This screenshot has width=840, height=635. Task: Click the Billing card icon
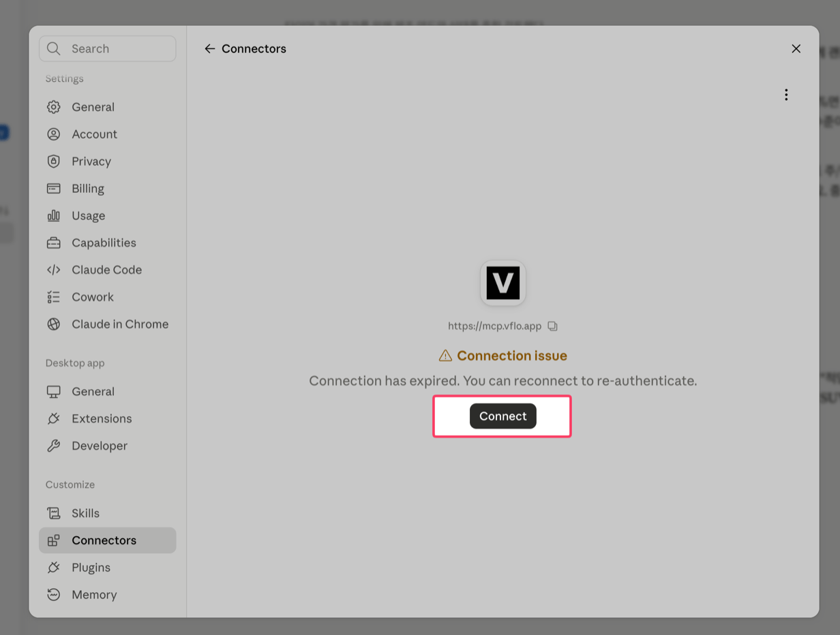tap(54, 189)
